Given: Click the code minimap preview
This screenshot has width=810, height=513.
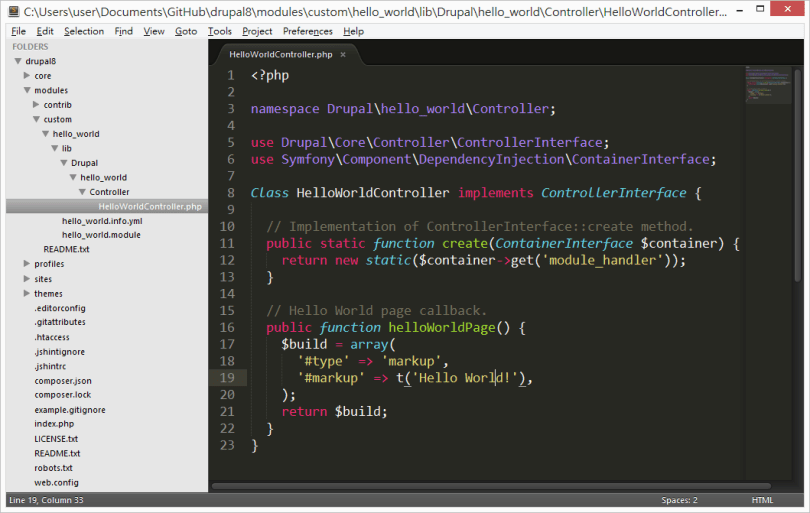Looking at the screenshot, I should pyautogui.click(x=768, y=87).
